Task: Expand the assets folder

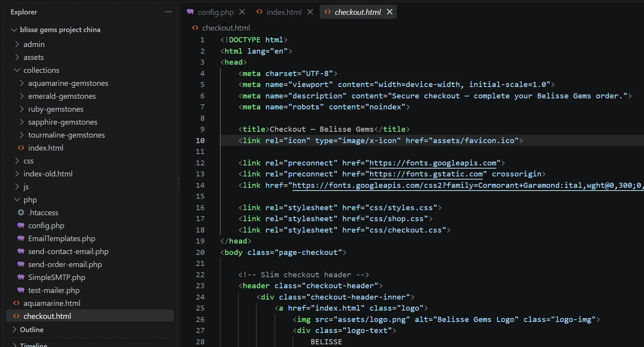Action: (x=17, y=57)
